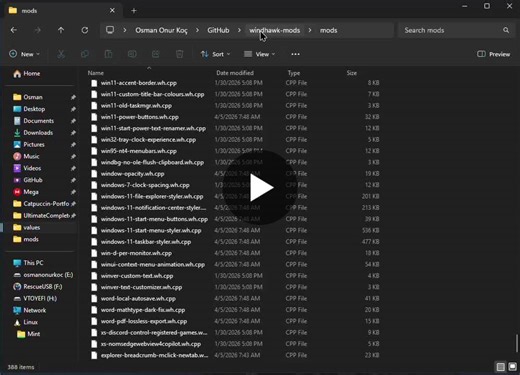Open Linux in sidebar
The height and width of the screenshot is (375, 520).
[26, 322]
